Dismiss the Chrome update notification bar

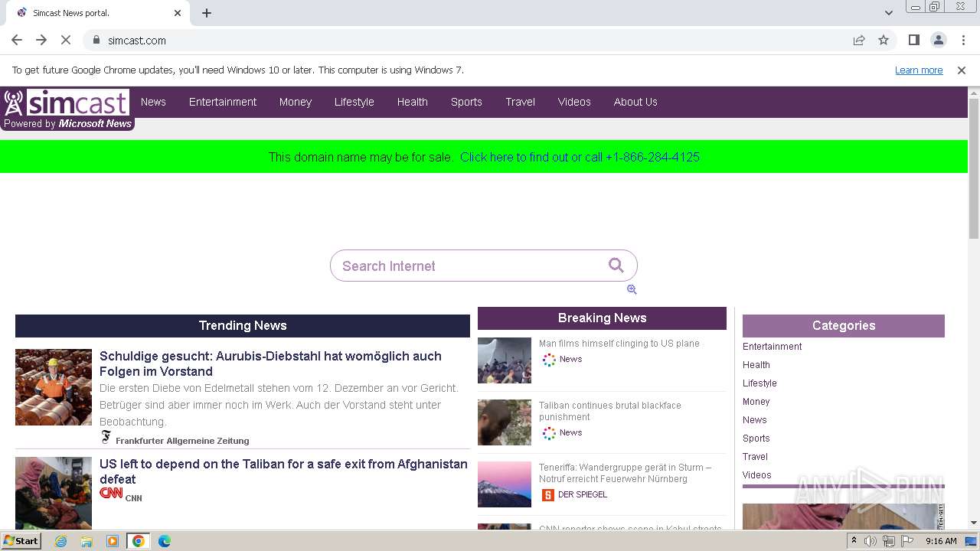click(x=962, y=70)
